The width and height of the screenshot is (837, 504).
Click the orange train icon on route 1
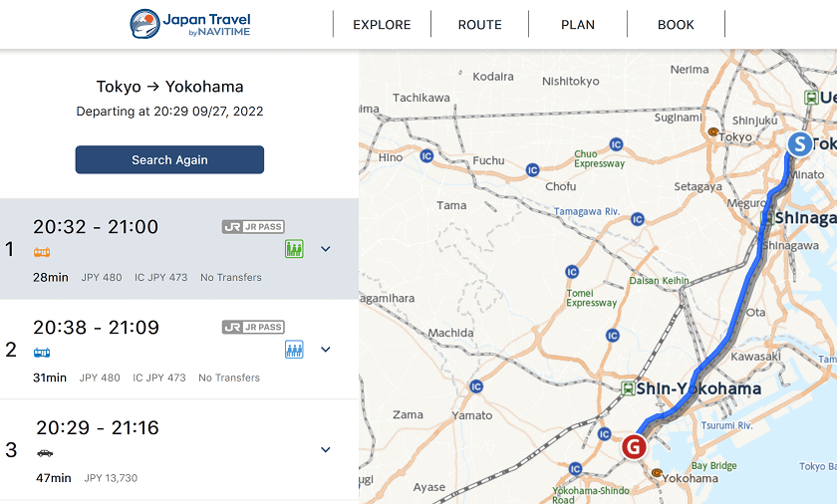pyautogui.click(x=42, y=252)
